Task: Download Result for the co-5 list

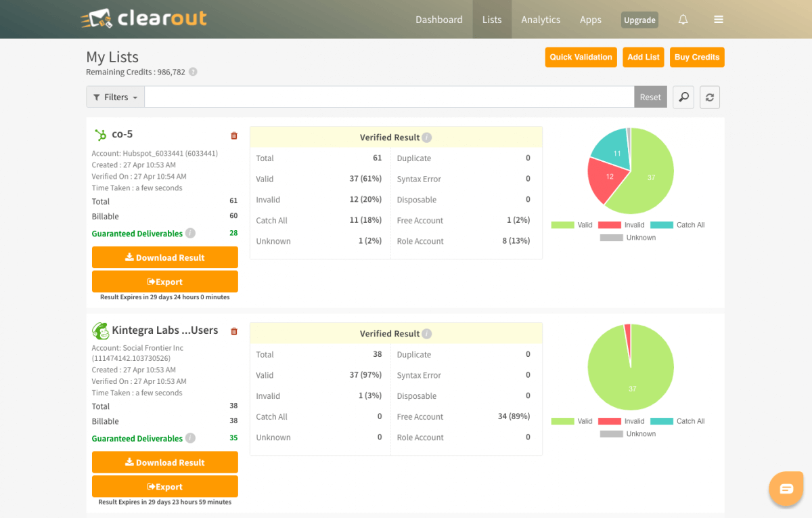Action: [x=164, y=257]
